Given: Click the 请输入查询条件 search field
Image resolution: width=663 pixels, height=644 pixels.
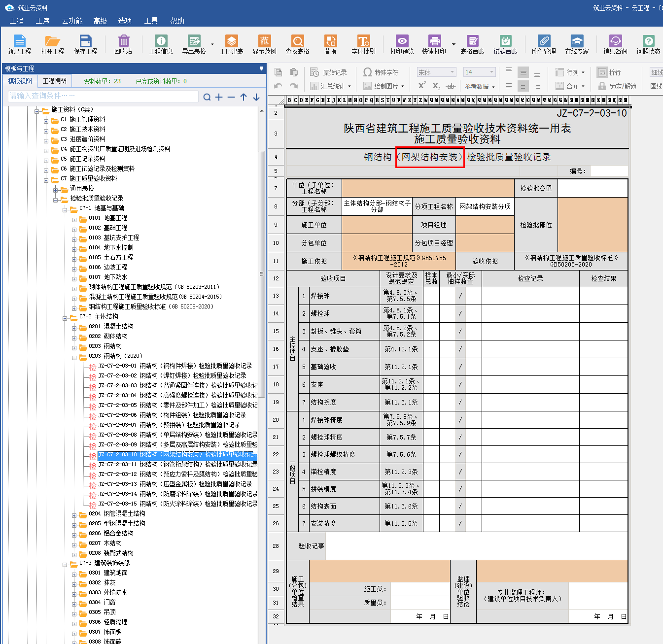Looking at the screenshot, I should (103, 96).
